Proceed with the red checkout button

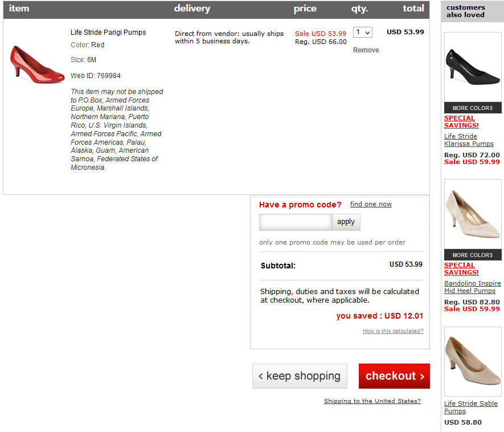(394, 376)
